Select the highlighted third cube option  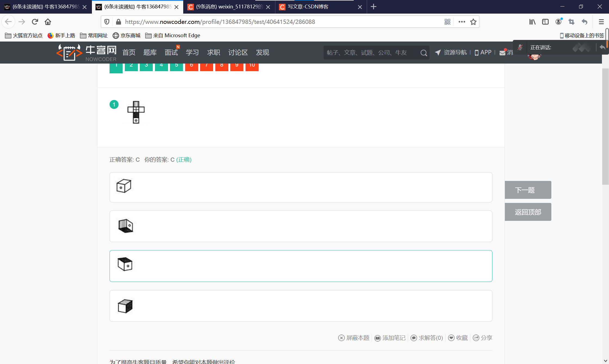[301, 266]
